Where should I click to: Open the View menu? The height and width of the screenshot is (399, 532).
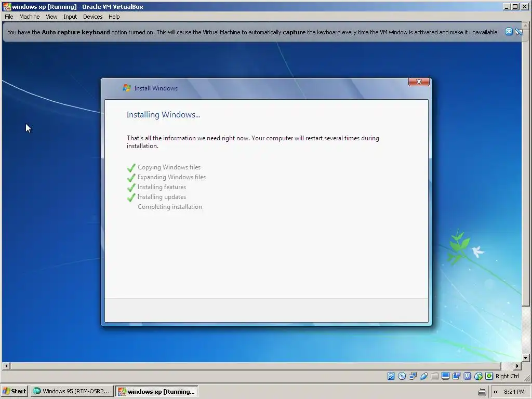(x=51, y=17)
